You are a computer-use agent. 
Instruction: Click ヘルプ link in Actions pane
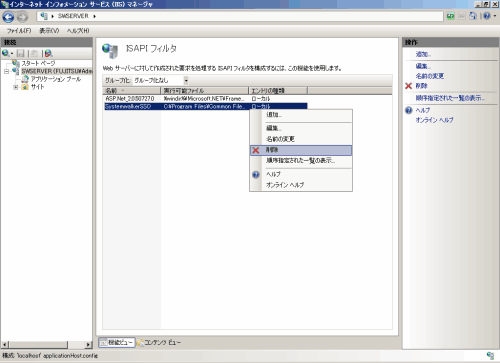pyautogui.click(x=423, y=110)
